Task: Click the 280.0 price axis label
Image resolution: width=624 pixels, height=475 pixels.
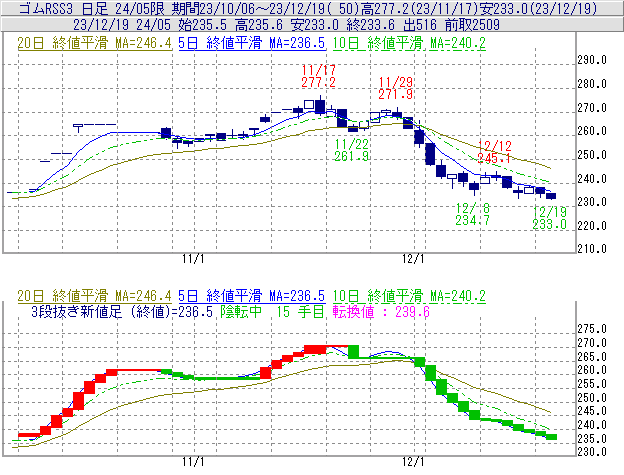Action: 592,84
